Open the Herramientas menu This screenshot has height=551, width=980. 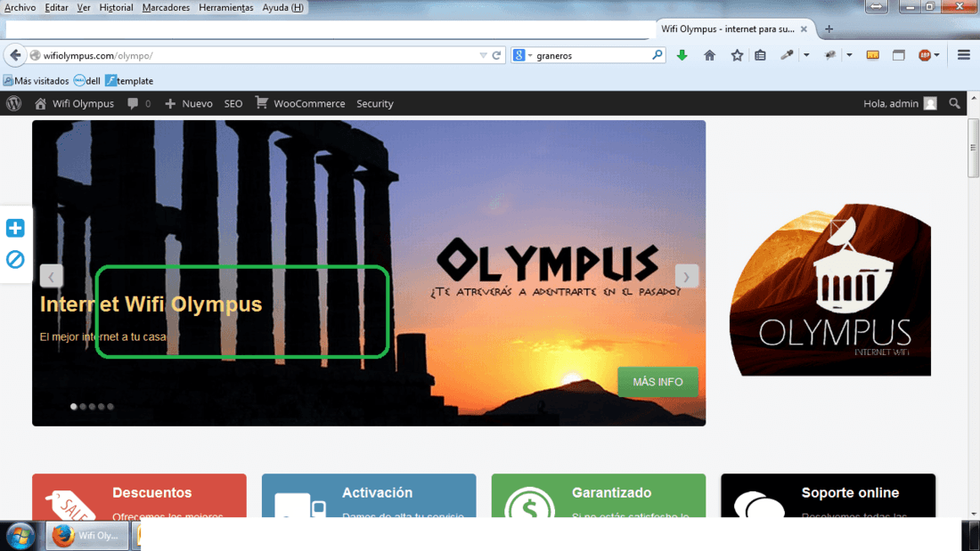[x=225, y=7]
